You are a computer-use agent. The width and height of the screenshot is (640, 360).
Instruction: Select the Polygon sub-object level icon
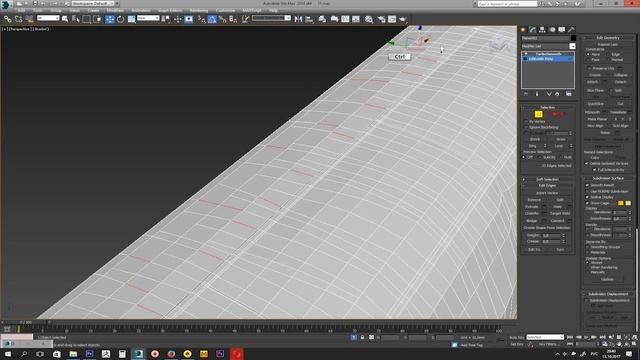[x=555, y=114]
